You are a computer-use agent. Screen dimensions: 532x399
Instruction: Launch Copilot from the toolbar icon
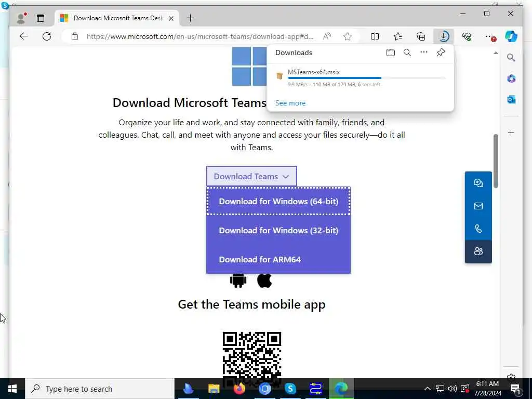[x=511, y=36]
